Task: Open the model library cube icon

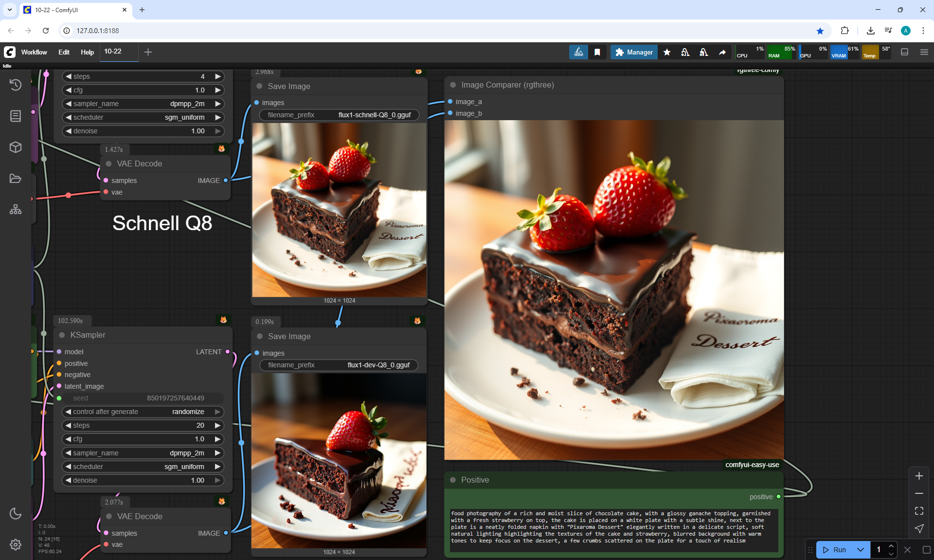Action: tap(16, 147)
